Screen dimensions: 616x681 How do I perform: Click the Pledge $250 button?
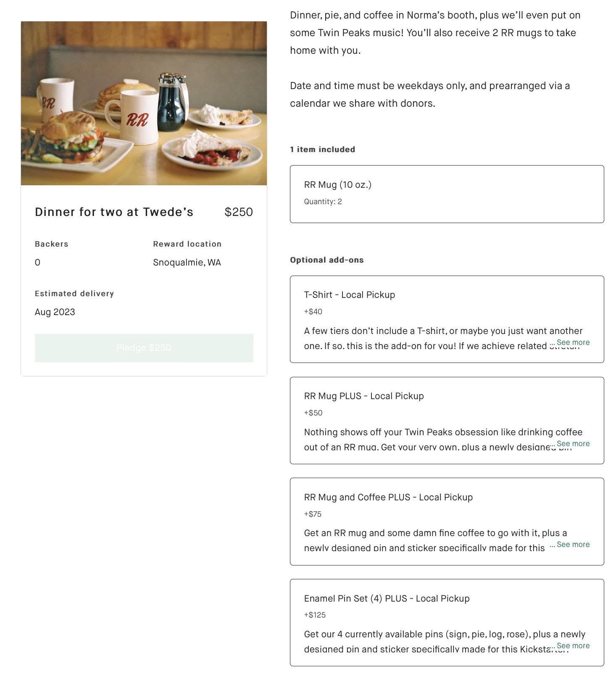click(x=144, y=348)
